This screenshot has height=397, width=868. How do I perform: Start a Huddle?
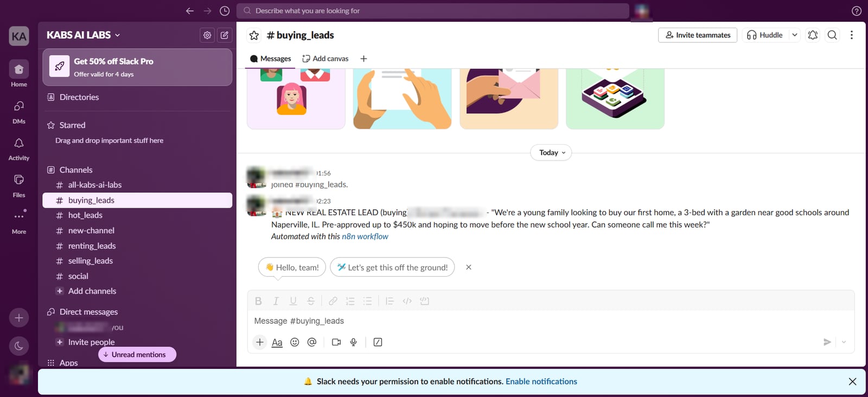coord(765,35)
